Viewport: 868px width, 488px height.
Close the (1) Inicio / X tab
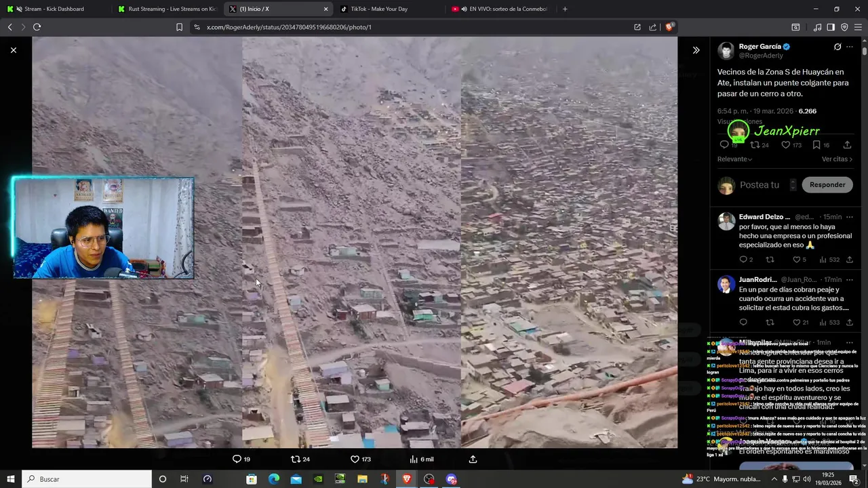(x=325, y=9)
